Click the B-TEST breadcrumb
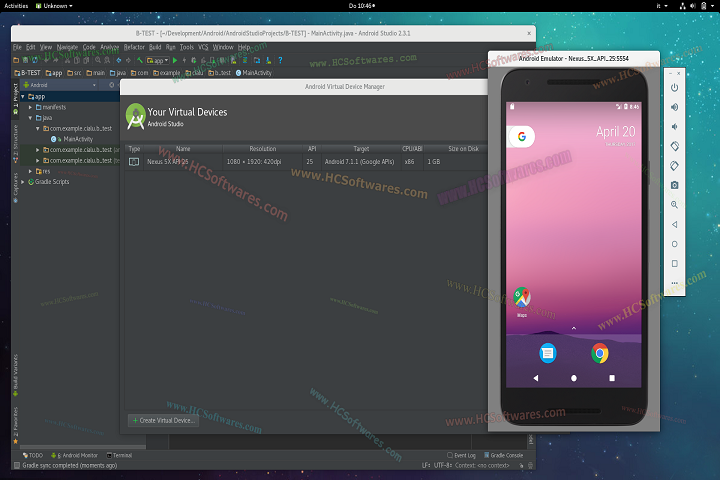The width and height of the screenshot is (720, 480). click(28, 73)
